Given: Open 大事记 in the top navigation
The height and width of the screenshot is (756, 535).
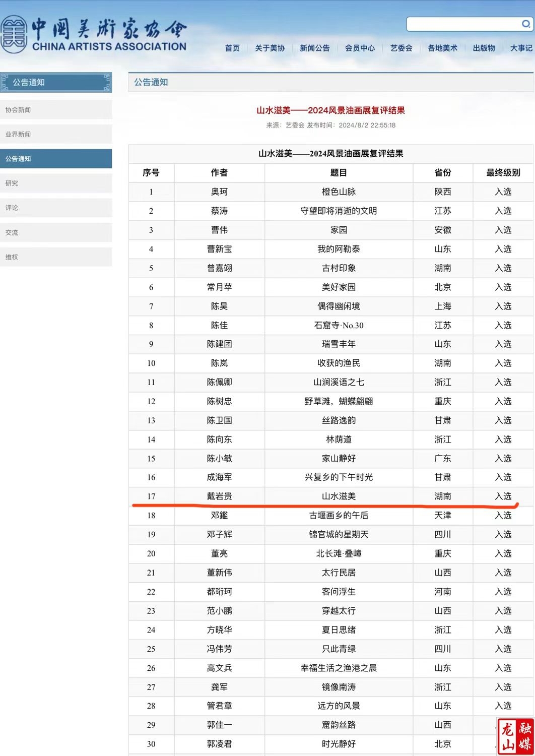Looking at the screenshot, I should tap(521, 48).
